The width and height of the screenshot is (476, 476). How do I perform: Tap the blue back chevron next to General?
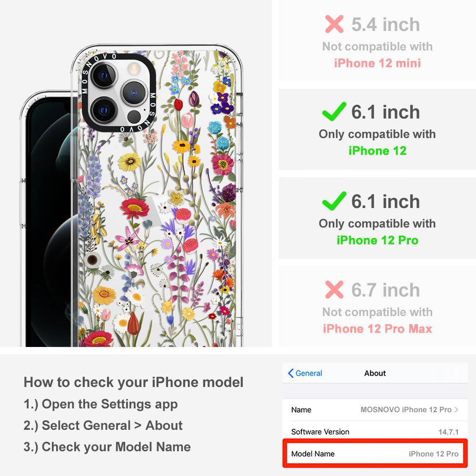click(290, 373)
